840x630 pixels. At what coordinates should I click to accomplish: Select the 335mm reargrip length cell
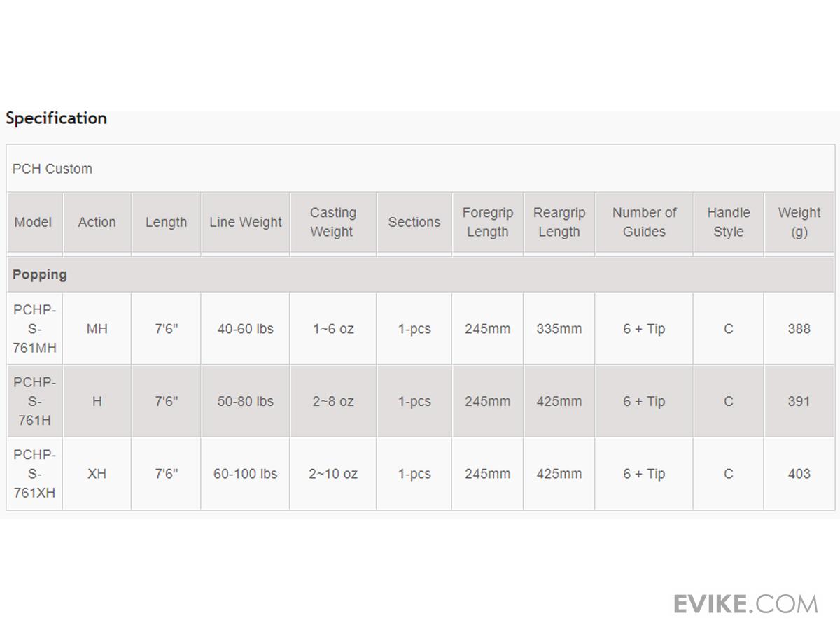coord(559,329)
